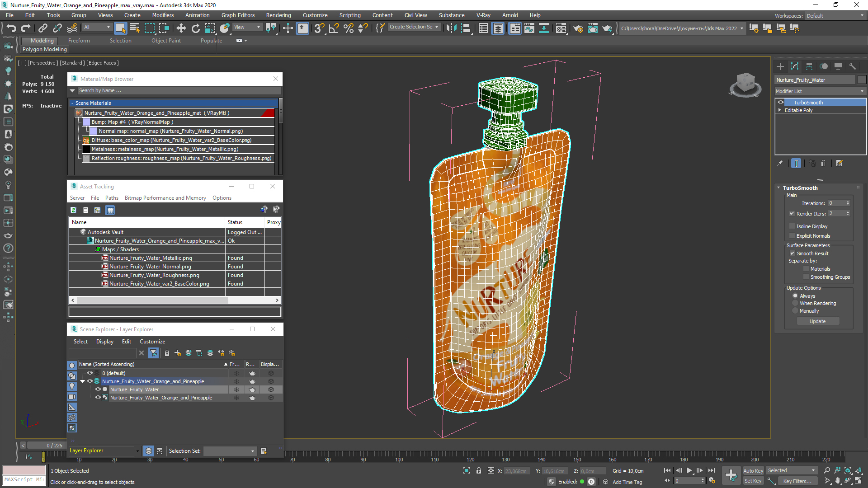Click Zoom Extents navigation icon
The image size is (868, 488).
tap(848, 470)
